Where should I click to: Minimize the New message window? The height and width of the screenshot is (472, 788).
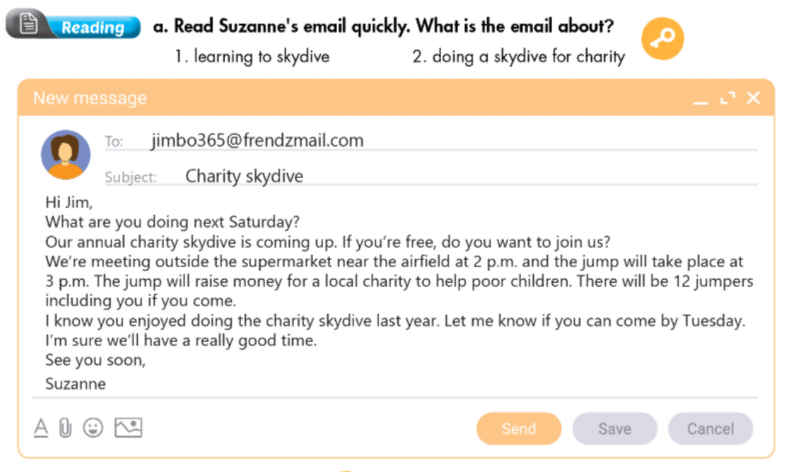click(x=701, y=98)
